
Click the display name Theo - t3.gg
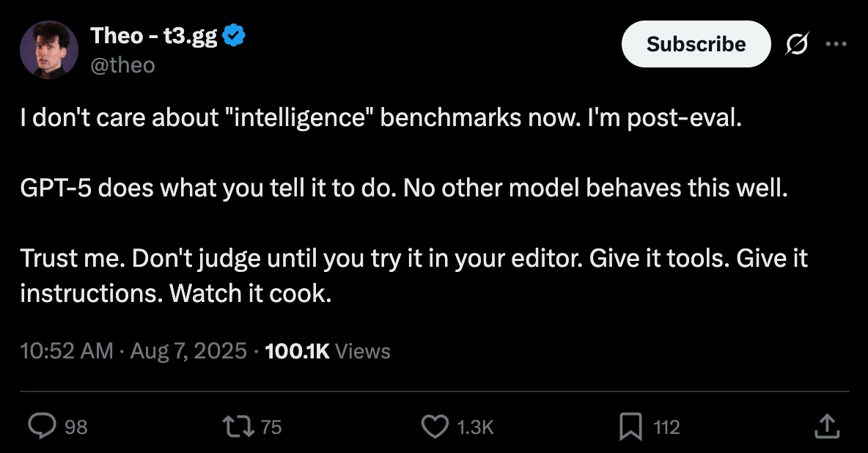[x=153, y=34]
